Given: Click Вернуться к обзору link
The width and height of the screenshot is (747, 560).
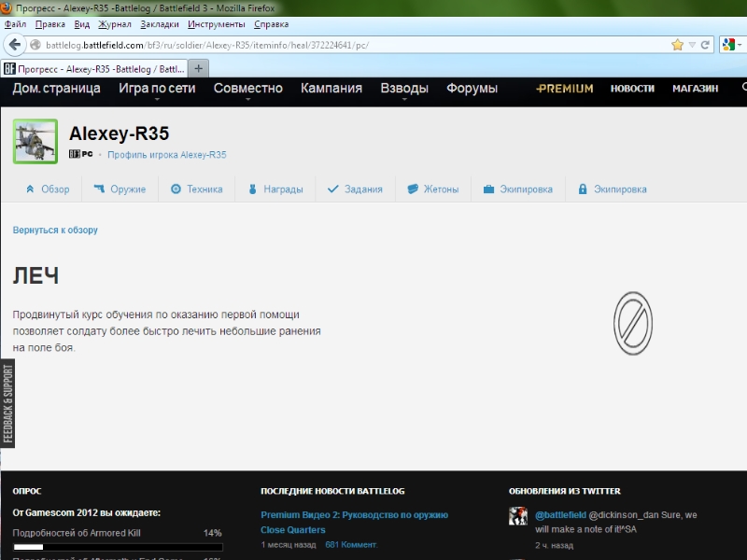Looking at the screenshot, I should click(x=55, y=230).
